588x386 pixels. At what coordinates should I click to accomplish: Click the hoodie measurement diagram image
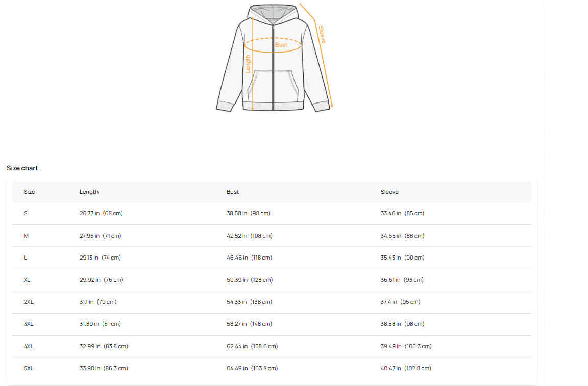click(x=274, y=57)
